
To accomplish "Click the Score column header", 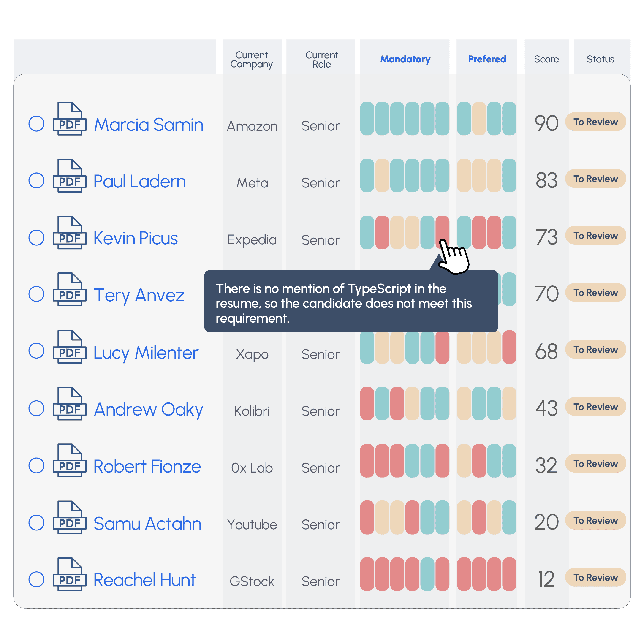I will click(x=546, y=59).
